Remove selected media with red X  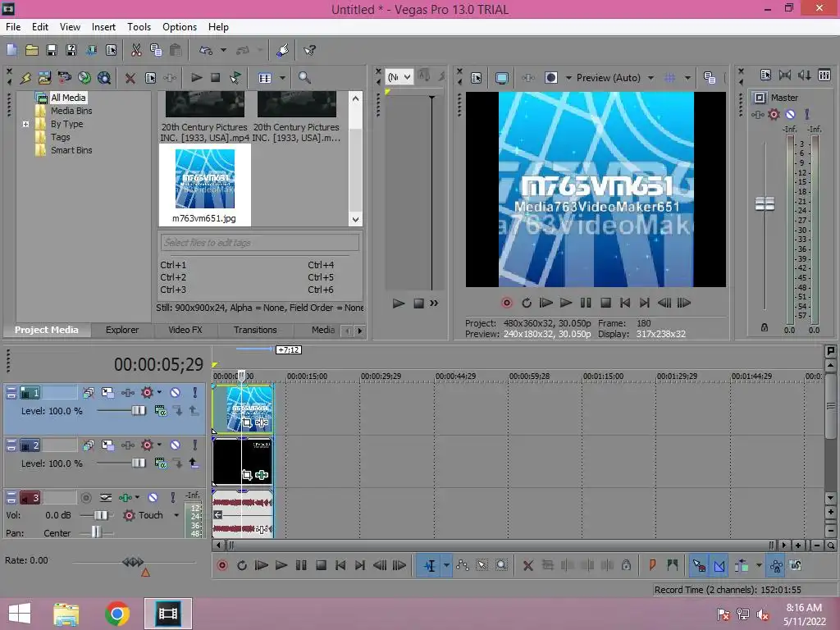click(130, 78)
